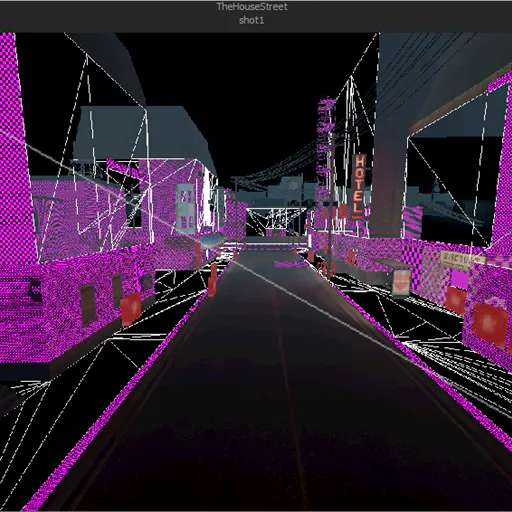Select the brown door on left wall
The image size is (512, 512).
[88, 305]
